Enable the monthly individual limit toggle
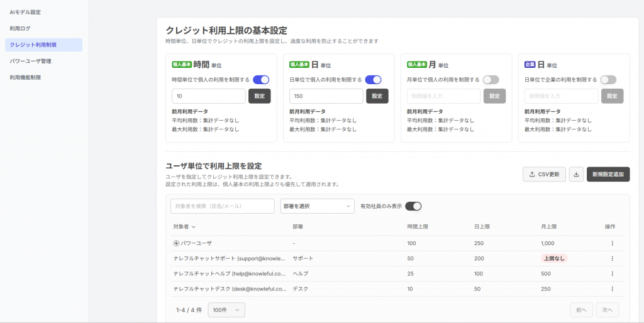 [x=491, y=80]
